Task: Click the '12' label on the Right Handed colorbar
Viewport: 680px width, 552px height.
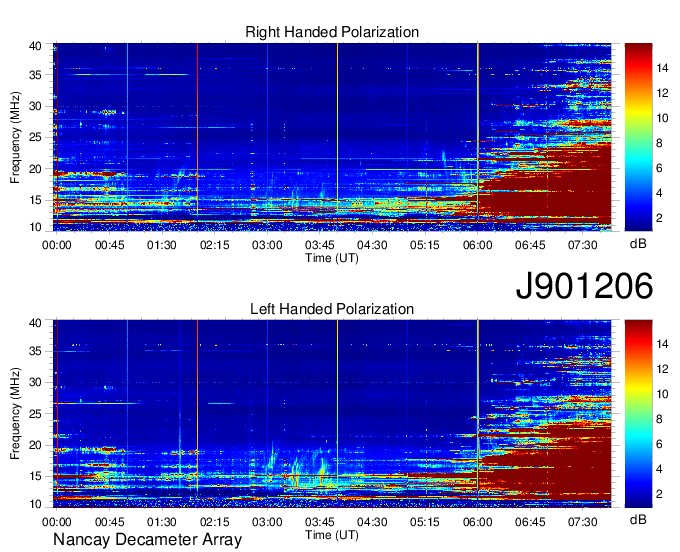Action: point(662,93)
